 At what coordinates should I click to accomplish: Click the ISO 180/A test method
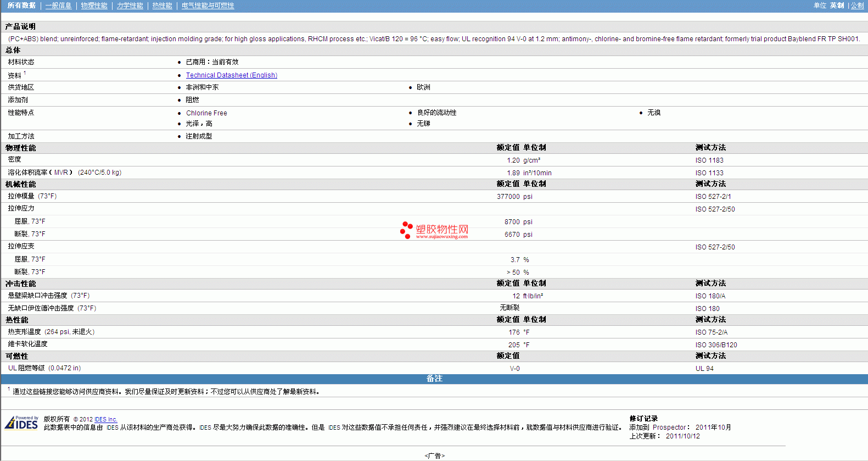[x=710, y=296]
